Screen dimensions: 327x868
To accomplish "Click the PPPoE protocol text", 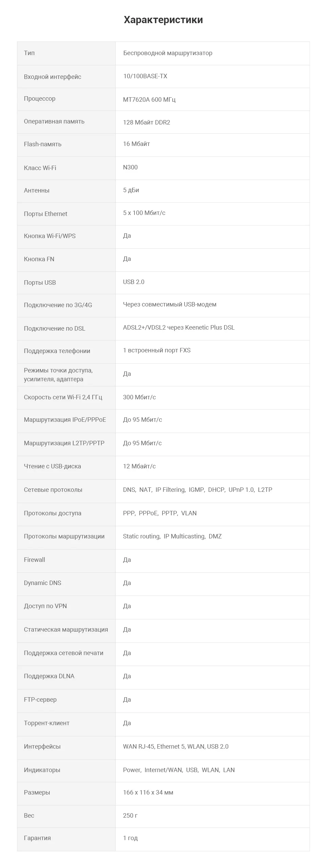I will pos(148,513).
